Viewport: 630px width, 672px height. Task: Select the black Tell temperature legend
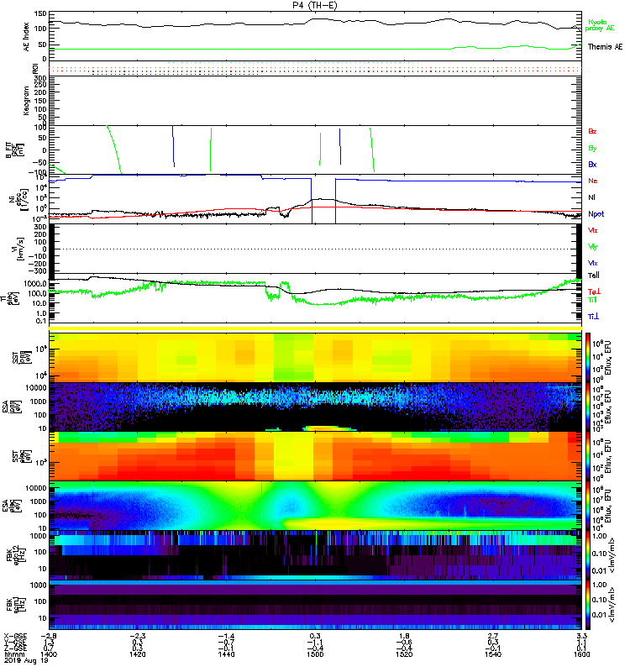(593, 276)
